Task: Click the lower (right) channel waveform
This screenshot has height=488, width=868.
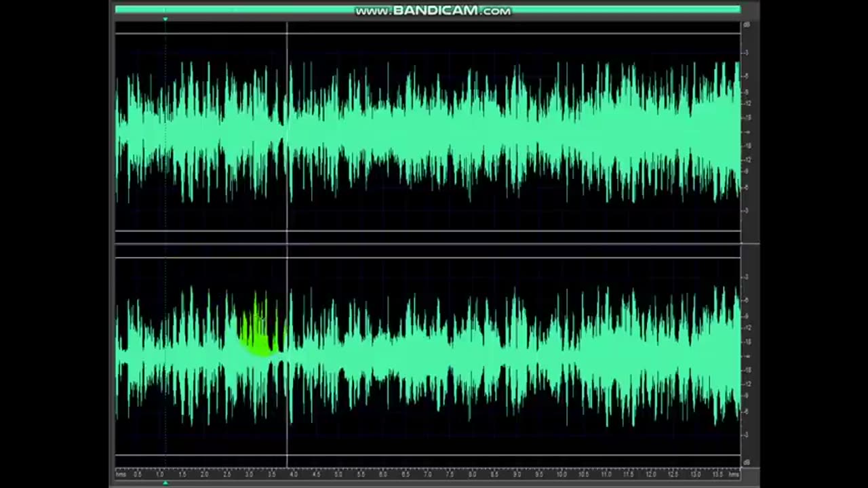Action: click(427, 356)
